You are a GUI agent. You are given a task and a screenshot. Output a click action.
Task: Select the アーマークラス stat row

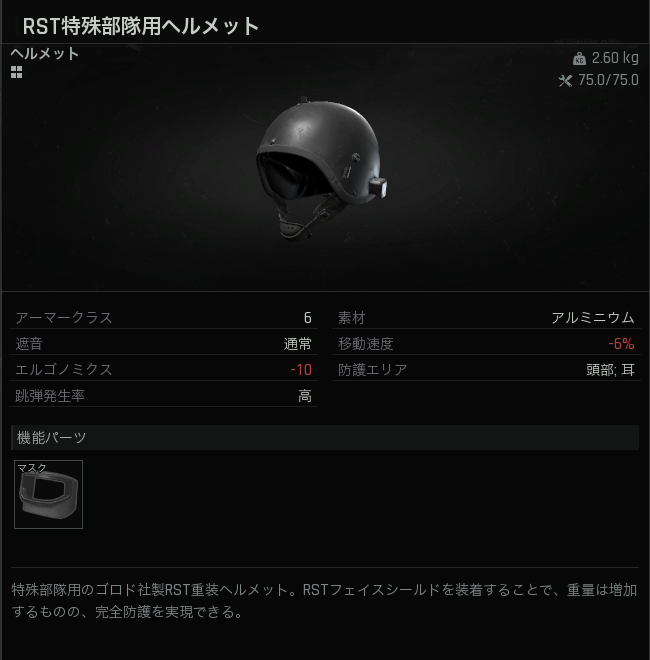[x=163, y=317]
